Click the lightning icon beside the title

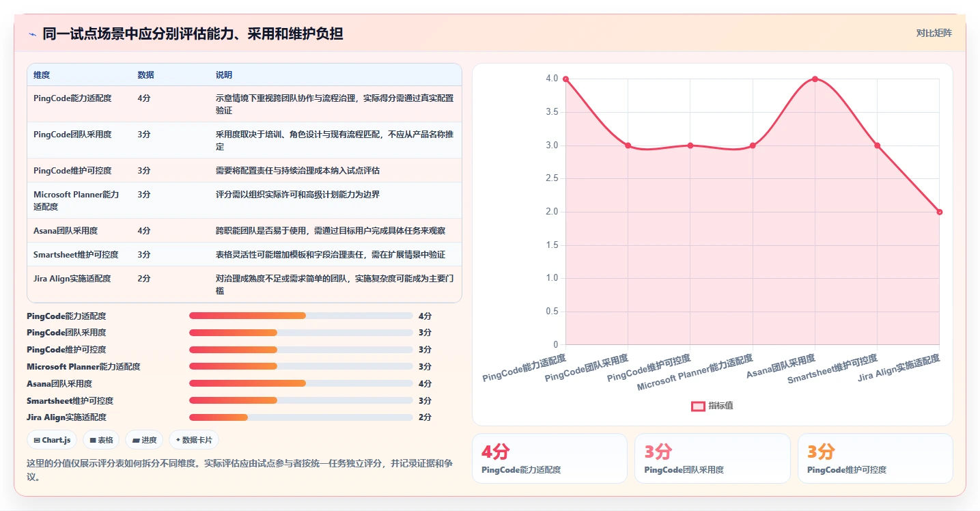[x=32, y=33]
